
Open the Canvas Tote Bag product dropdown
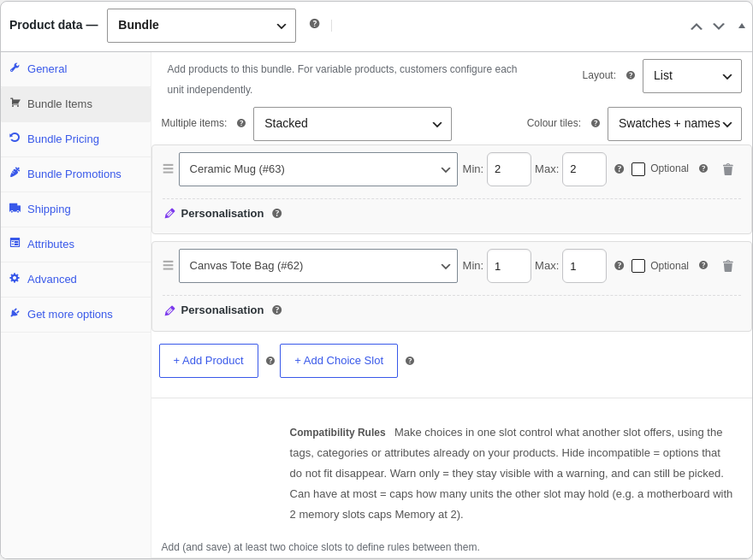pyautogui.click(x=318, y=266)
